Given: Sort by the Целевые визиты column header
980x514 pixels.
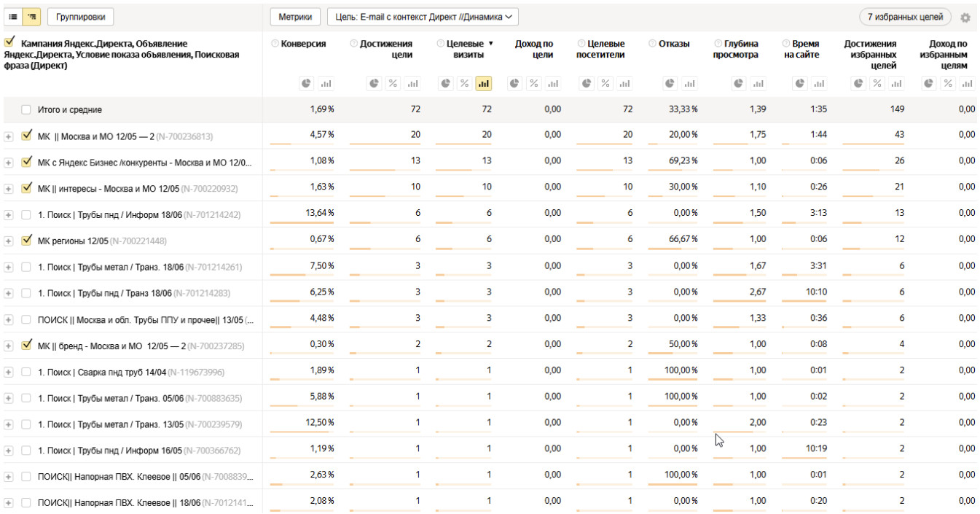Looking at the screenshot, I should tap(463, 49).
